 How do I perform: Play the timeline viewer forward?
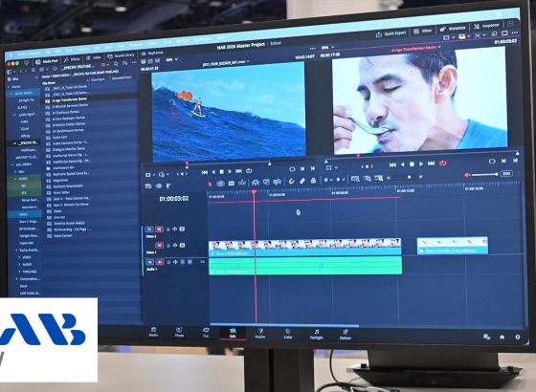point(421,163)
